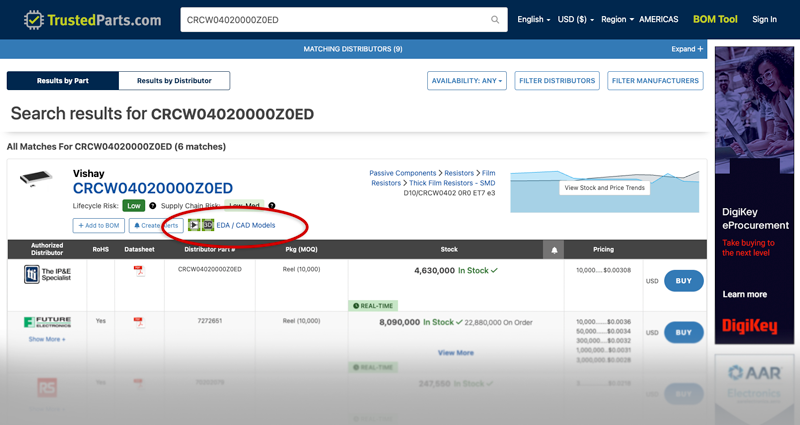Click Filter Distributors button
800x425 pixels.
point(557,81)
